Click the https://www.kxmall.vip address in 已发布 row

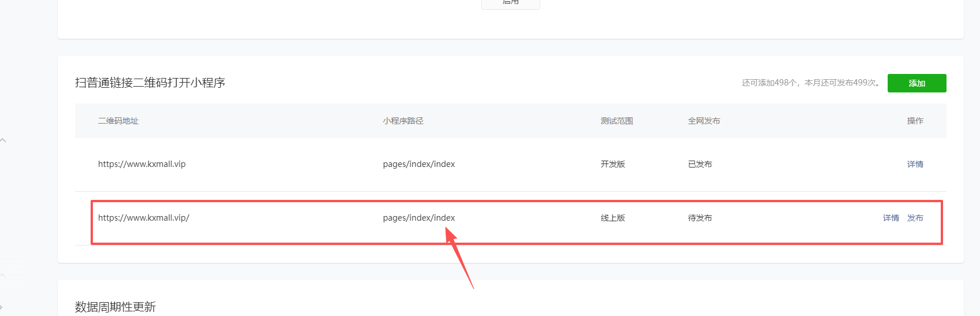tap(142, 164)
